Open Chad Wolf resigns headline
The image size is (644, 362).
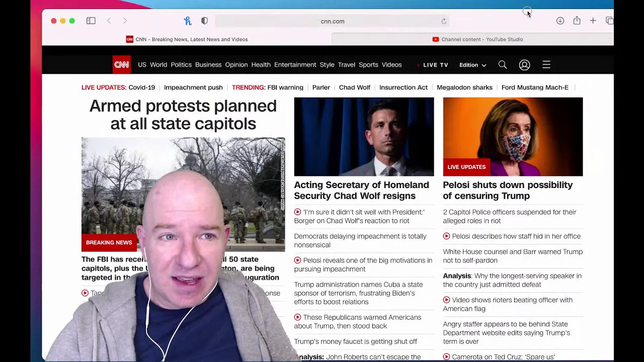[361, 191]
